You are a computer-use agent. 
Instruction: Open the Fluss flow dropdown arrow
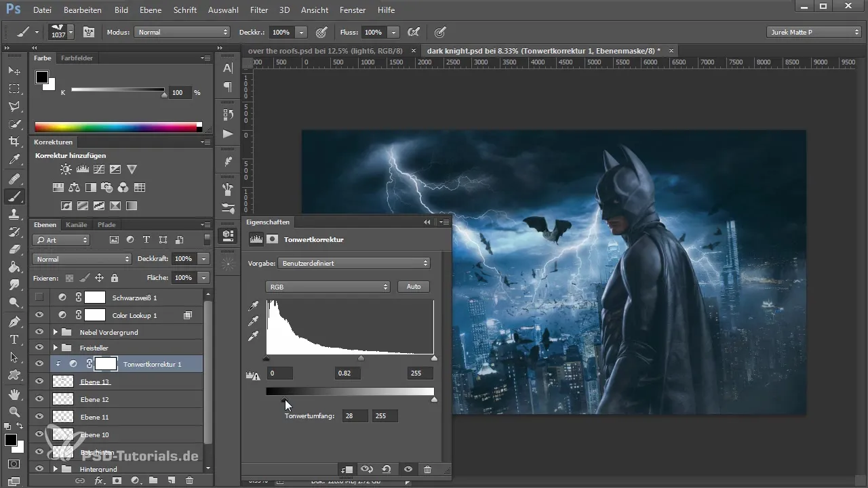(394, 32)
